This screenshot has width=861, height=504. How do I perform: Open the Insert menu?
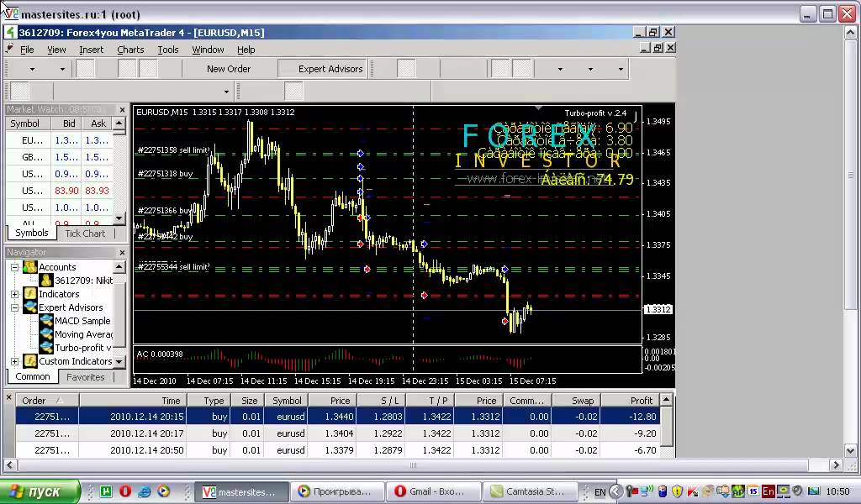click(91, 50)
